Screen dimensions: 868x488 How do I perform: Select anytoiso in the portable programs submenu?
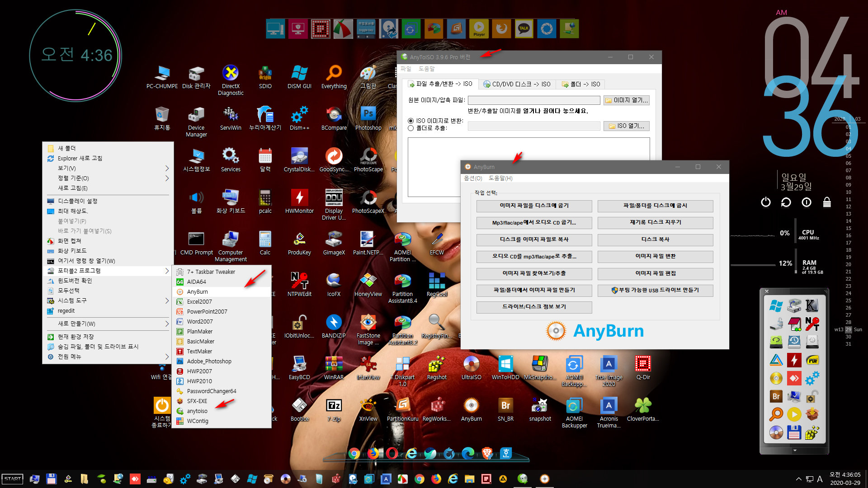[x=222, y=411]
